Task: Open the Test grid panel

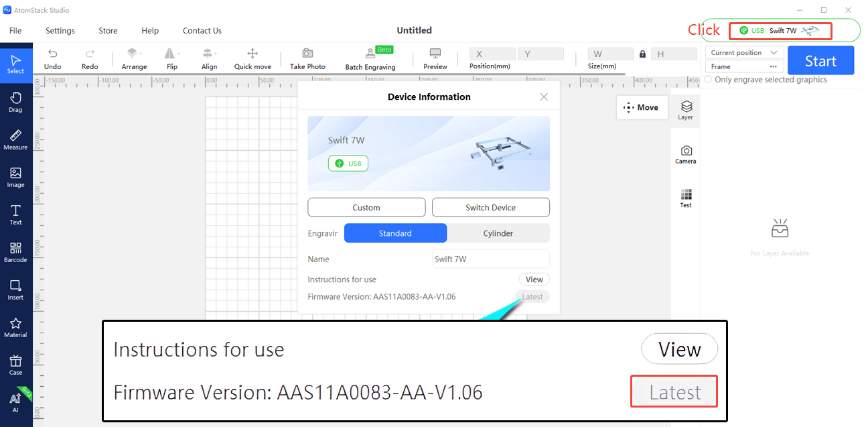Action: pos(685,198)
